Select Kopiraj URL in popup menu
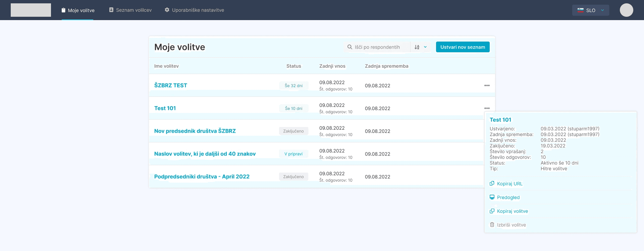This screenshot has width=644, height=251. pyautogui.click(x=510, y=184)
